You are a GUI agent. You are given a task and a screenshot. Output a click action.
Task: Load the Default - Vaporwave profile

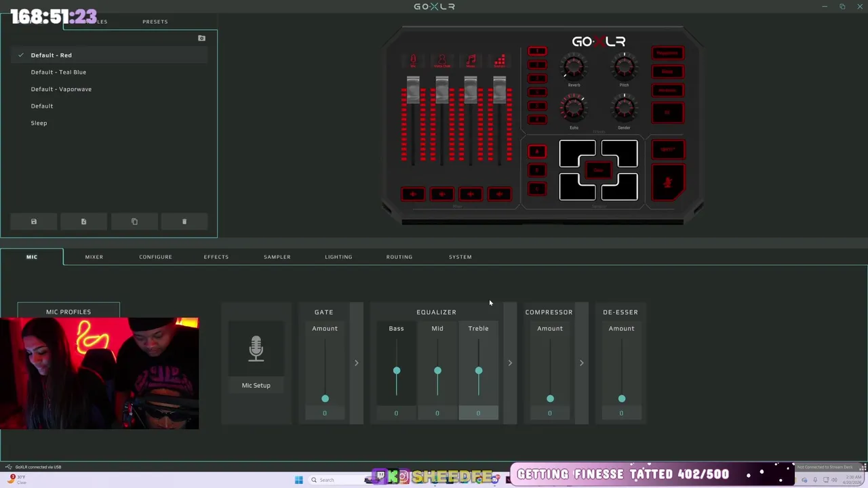(x=109, y=89)
